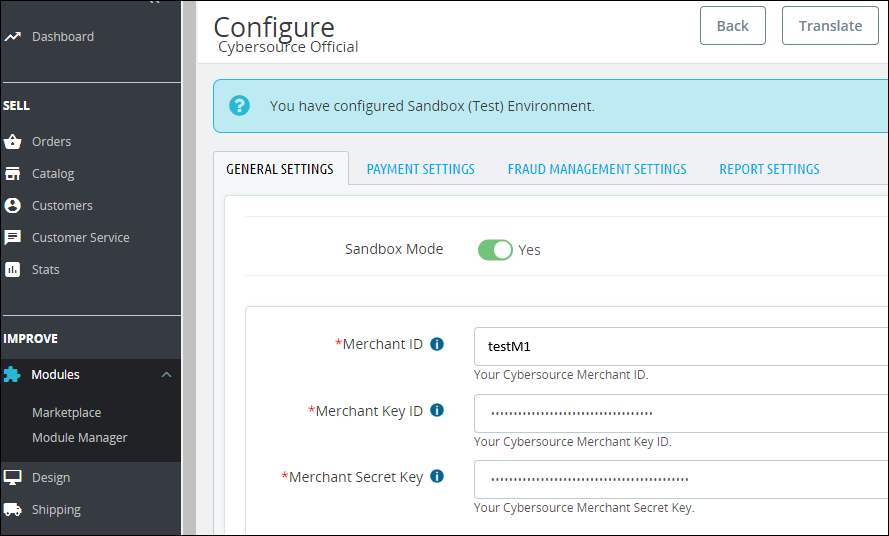Click the Merchant Key ID input field
The width and height of the screenshot is (889, 536).
click(681, 413)
